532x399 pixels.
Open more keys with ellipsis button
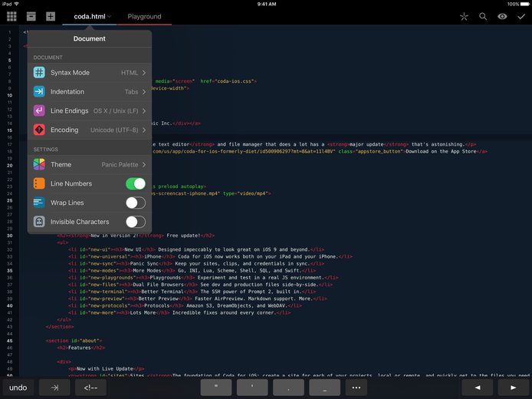[356, 387]
